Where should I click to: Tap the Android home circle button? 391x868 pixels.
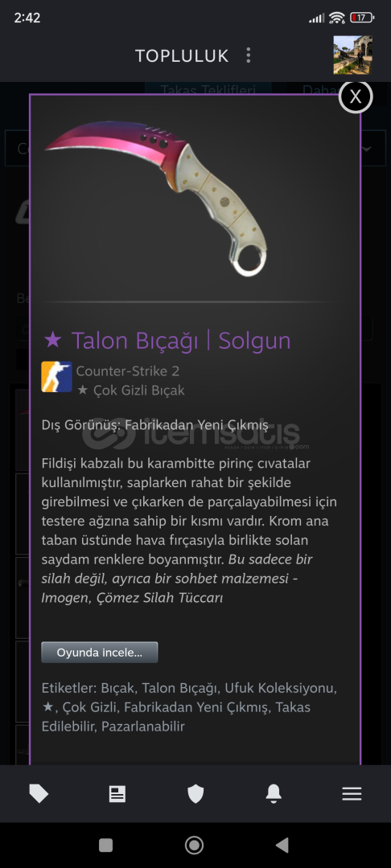[x=194, y=845]
